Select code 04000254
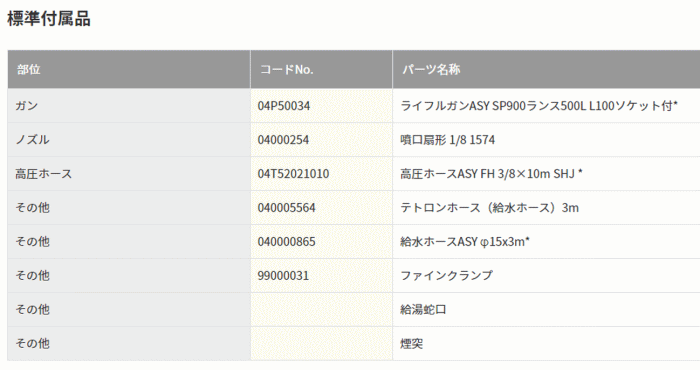This screenshot has width=700, height=370. click(x=283, y=140)
